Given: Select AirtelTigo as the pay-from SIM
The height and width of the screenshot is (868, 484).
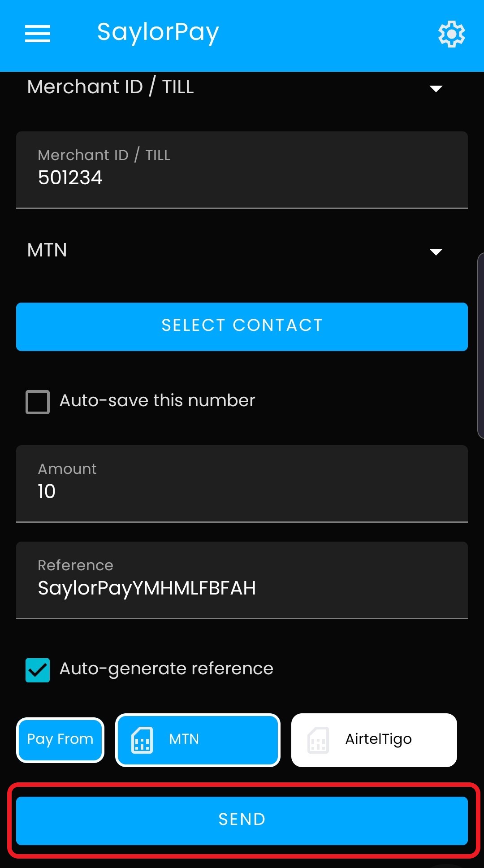Looking at the screenshot, I should coord(374,740).
